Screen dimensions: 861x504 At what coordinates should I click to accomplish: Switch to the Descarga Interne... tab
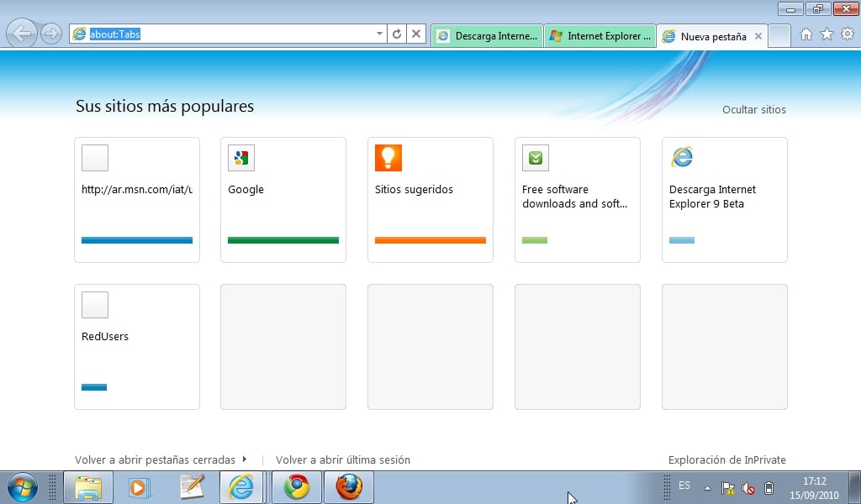tap(487, 36)
